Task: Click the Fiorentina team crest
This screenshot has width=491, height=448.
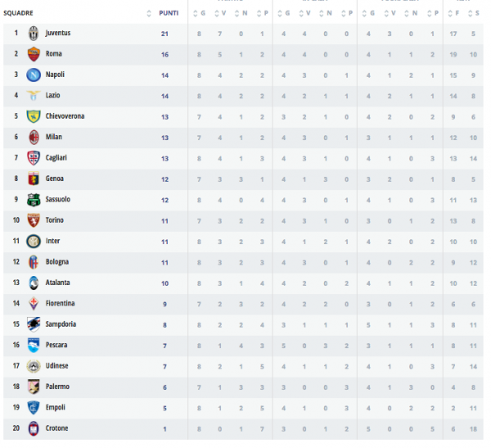Action: pos(34,303)
